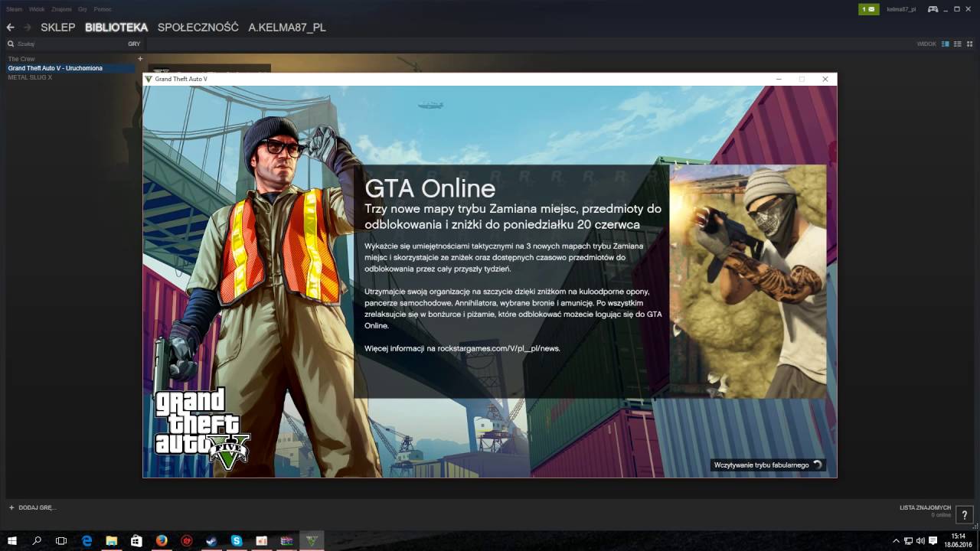Open Task View on taskbar
The width and height of the screenshot is (980, 551).
click(61, 540)
